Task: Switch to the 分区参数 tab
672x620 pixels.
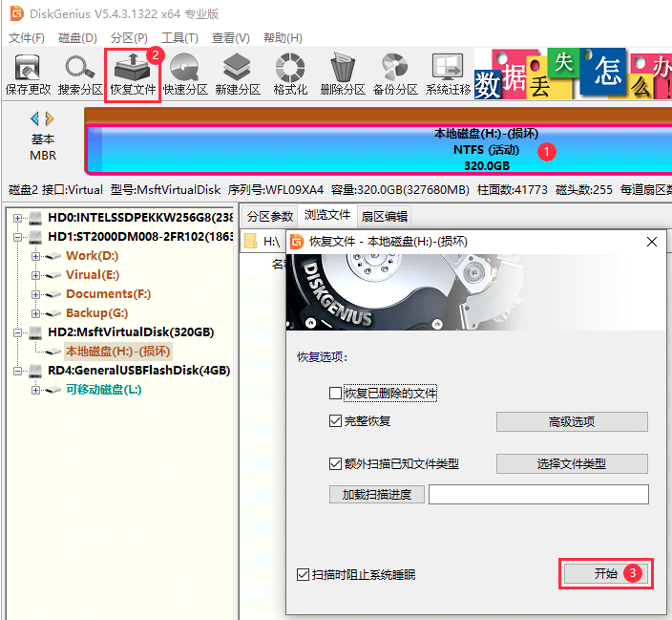Action: click(x=270, y=216)
